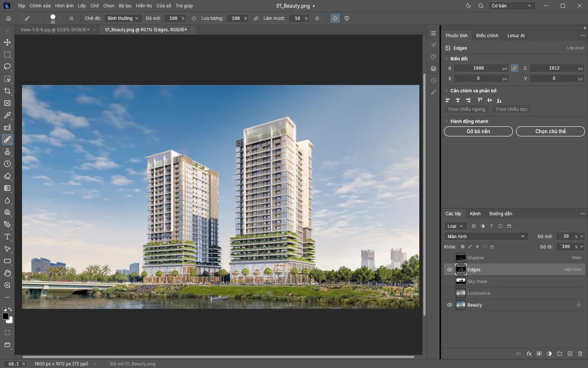Image resolution: width=588 pixels, height=368 pixels.
Task: Open the Bộ lọc menu
Action: (125, 6)
